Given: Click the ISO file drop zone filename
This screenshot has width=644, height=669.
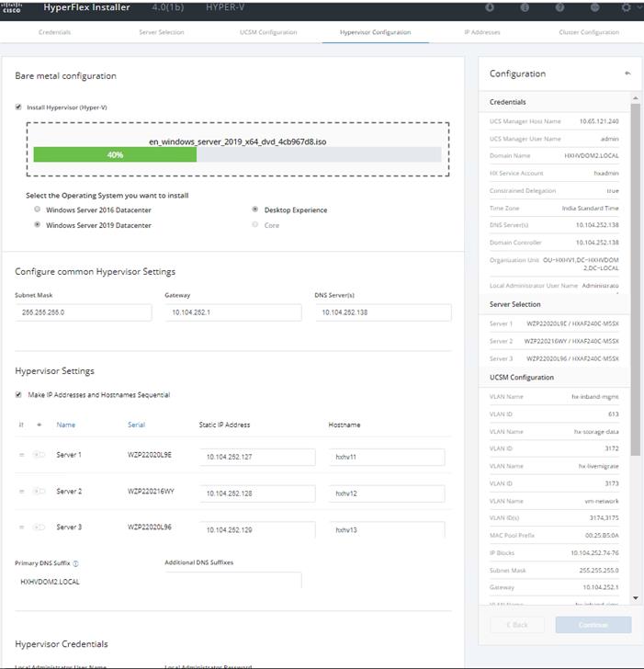Looking at the screenshot, I should (x=238, y=142).
